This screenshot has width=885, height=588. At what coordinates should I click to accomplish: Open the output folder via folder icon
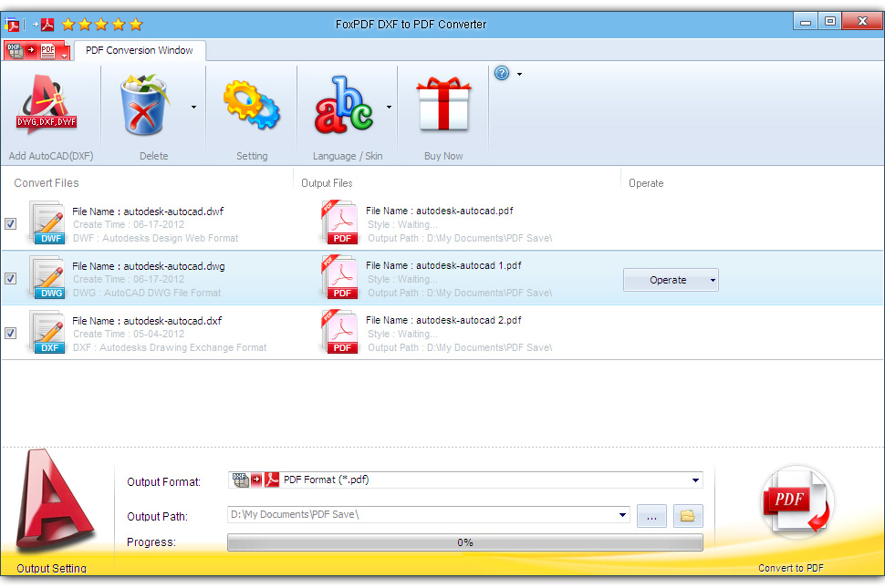(x=688, y=516)
